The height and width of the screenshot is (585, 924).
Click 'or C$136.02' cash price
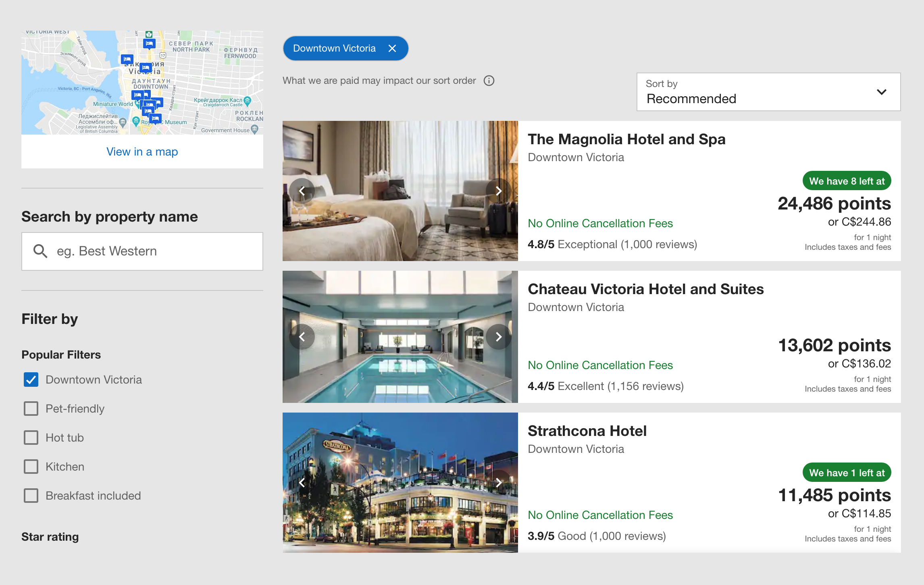859,364
